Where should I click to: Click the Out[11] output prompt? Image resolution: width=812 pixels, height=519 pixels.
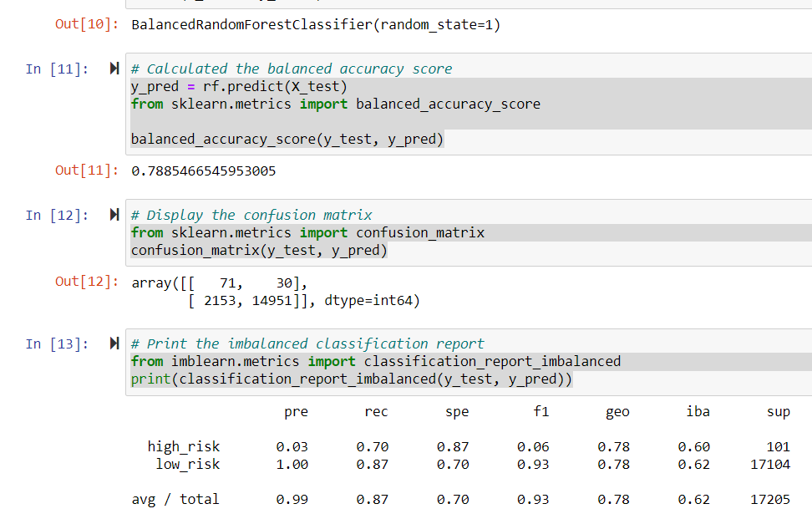(x=87, y=170)
